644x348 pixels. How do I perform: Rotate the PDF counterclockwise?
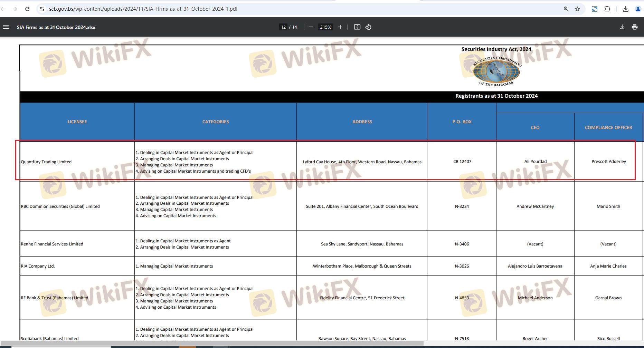[x=368, y=27]
